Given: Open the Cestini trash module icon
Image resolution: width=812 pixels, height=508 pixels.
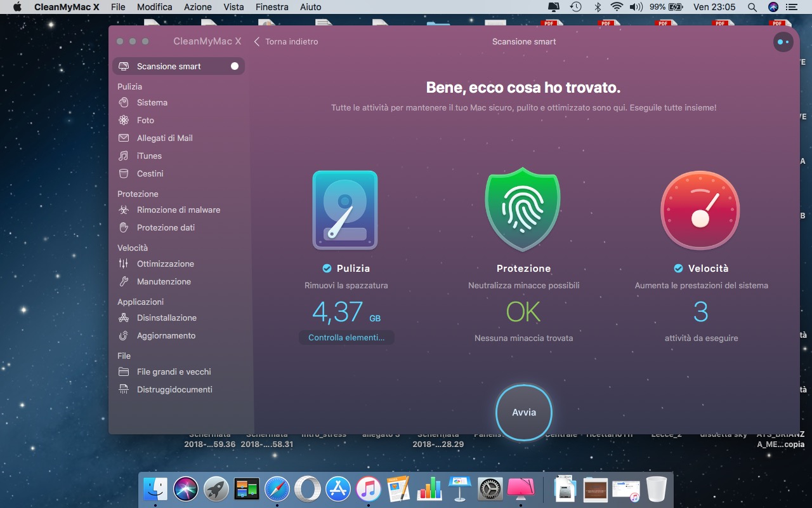Looking at the screenshot, I should 124,173.
